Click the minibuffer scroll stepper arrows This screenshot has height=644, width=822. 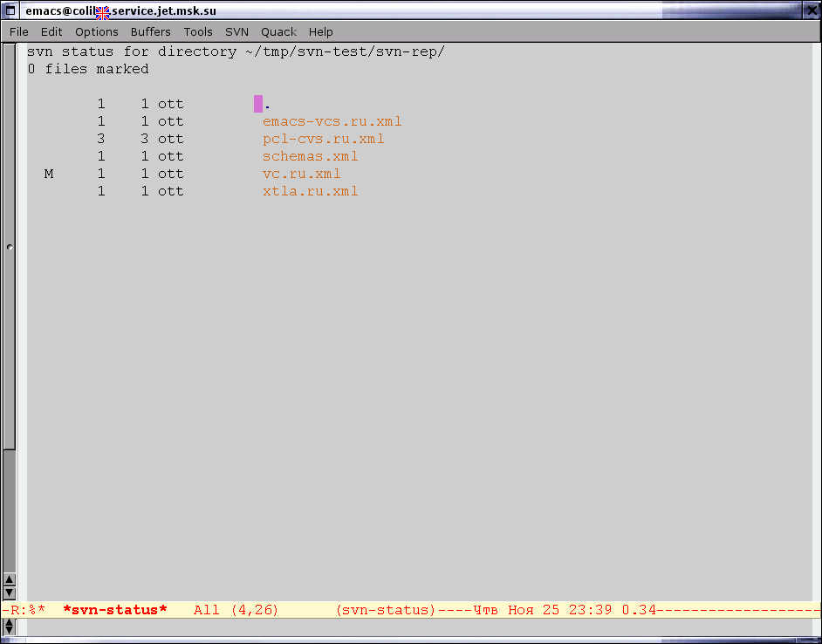[x=9, y=627]
